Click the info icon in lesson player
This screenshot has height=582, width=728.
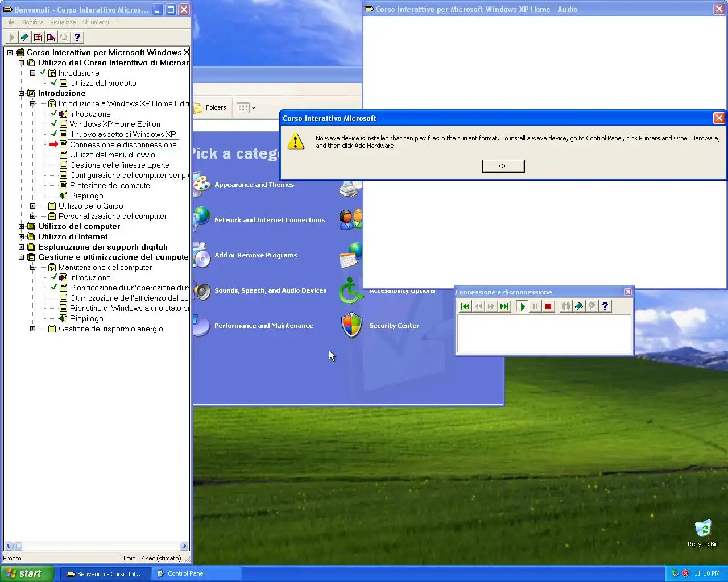(x=566, y=306)
